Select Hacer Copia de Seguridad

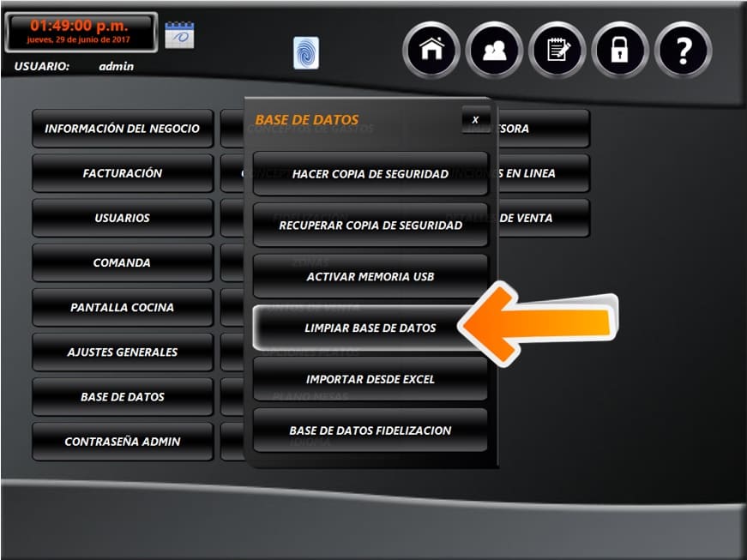370,173
